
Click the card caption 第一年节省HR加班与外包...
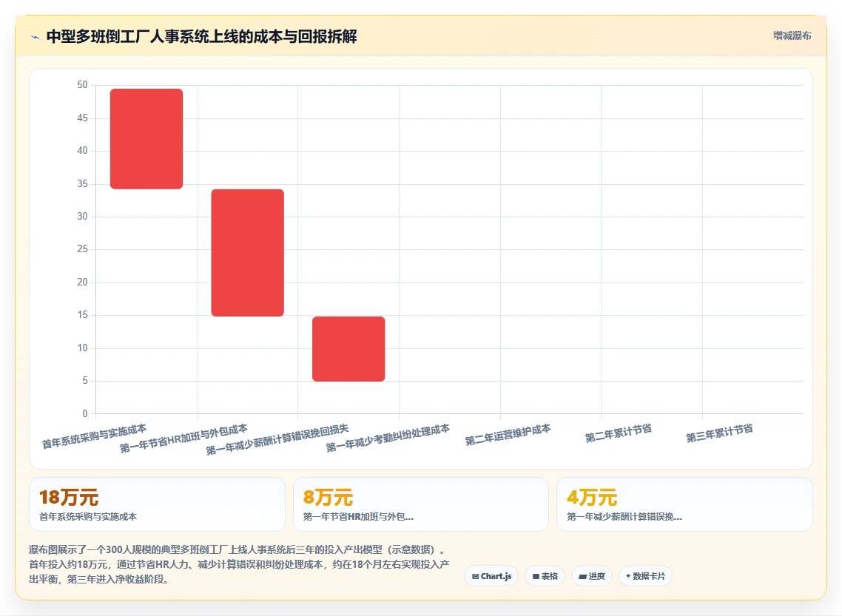pos(358,517)
